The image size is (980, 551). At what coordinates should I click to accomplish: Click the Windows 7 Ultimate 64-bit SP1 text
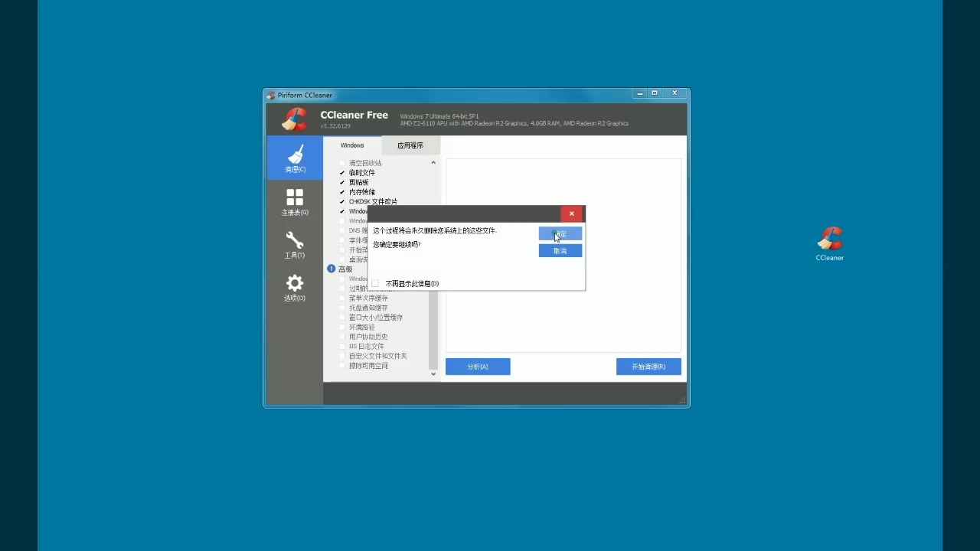(x=439, y=116)
